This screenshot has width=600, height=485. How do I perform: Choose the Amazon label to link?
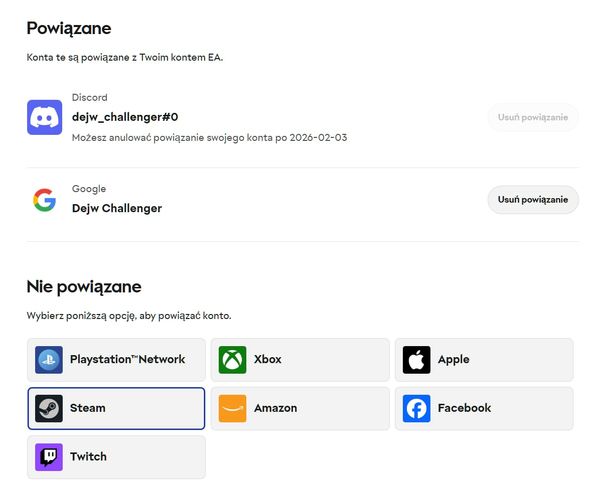[x=276, y=408]
